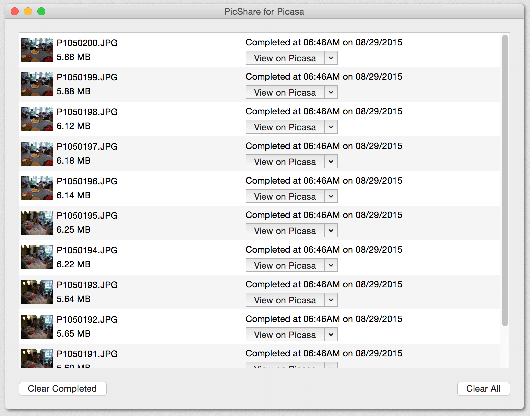530x416 pixels.
Task: Select the P1050194.JPG file name
Action: tap(87, 250)
